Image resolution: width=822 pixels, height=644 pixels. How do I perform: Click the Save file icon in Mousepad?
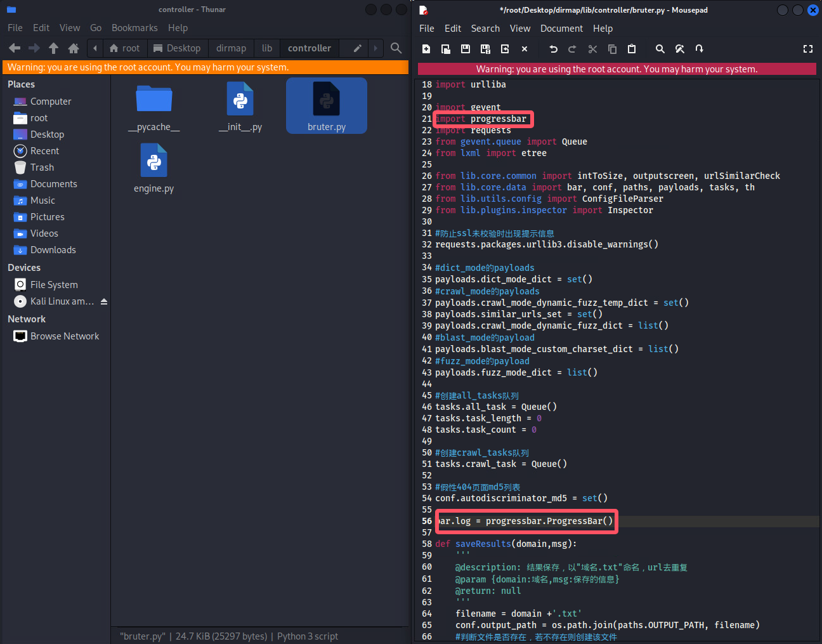[x=466, y=49]
